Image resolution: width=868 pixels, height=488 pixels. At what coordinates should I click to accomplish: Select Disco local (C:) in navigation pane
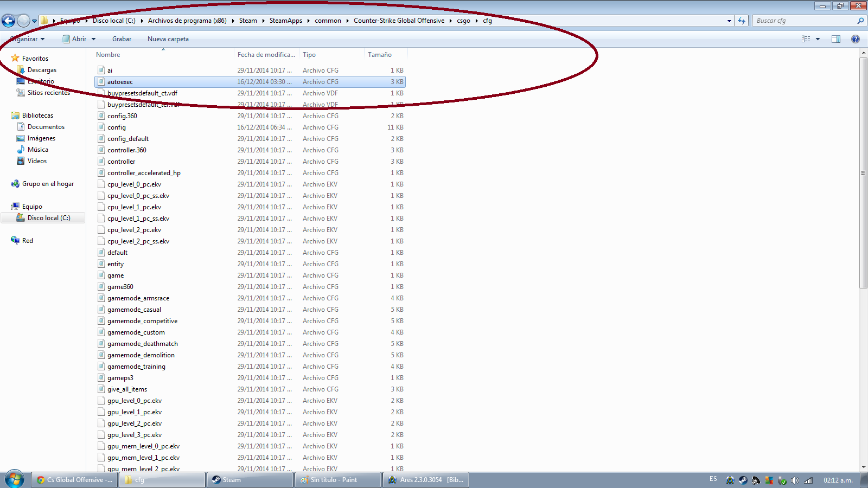click(x=49, y=218)
